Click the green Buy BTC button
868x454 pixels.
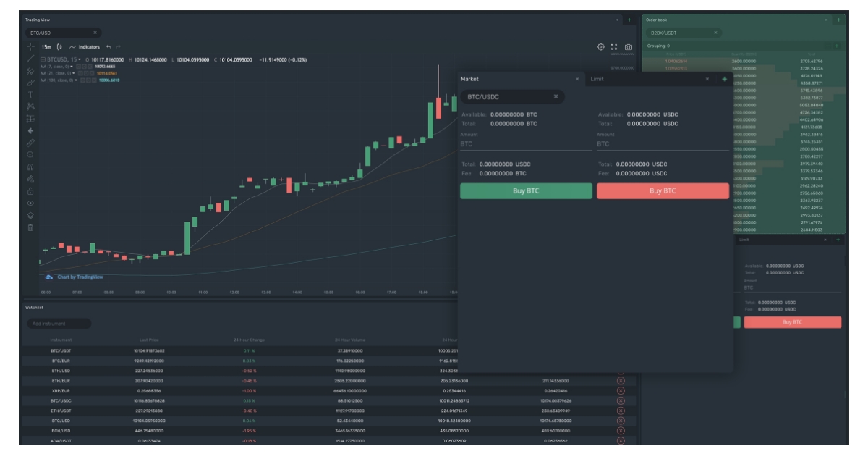coord(526,191)
